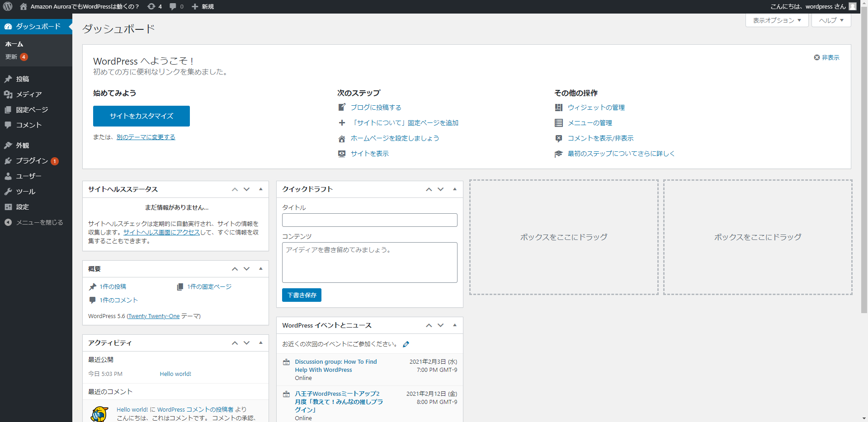
Task: Open the 別のテーマに変更する link
Action: [x=146, y=137]
